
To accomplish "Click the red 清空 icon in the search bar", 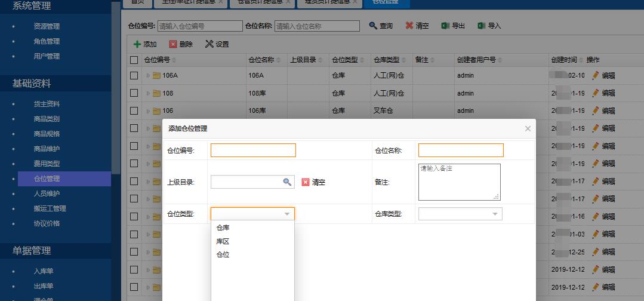I will click(x=409, y=26).
